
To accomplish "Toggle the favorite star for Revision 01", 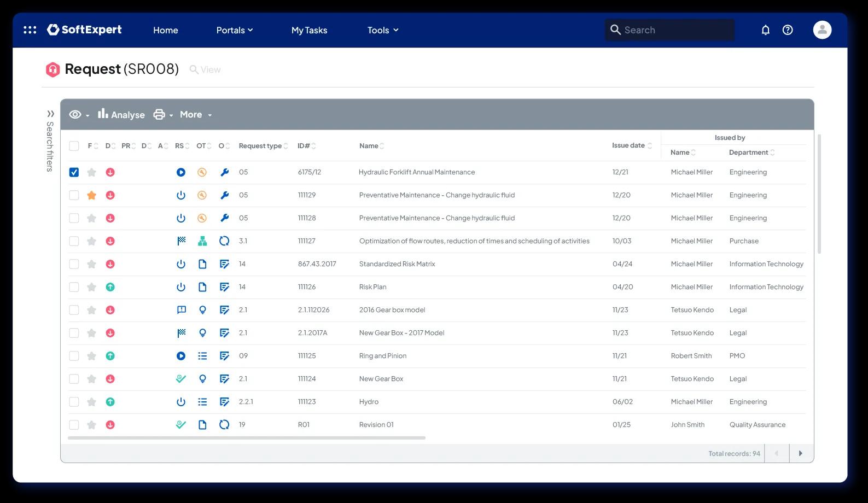I will 91,425.
